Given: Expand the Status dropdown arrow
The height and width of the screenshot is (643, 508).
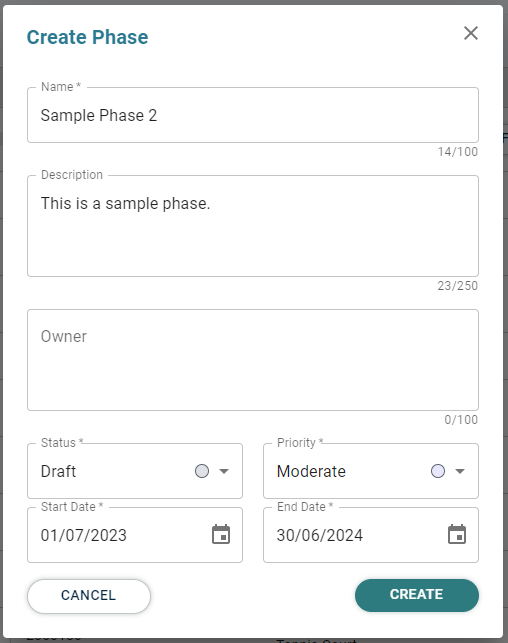Looking at the screenshot, I should [x=224, y=471].
